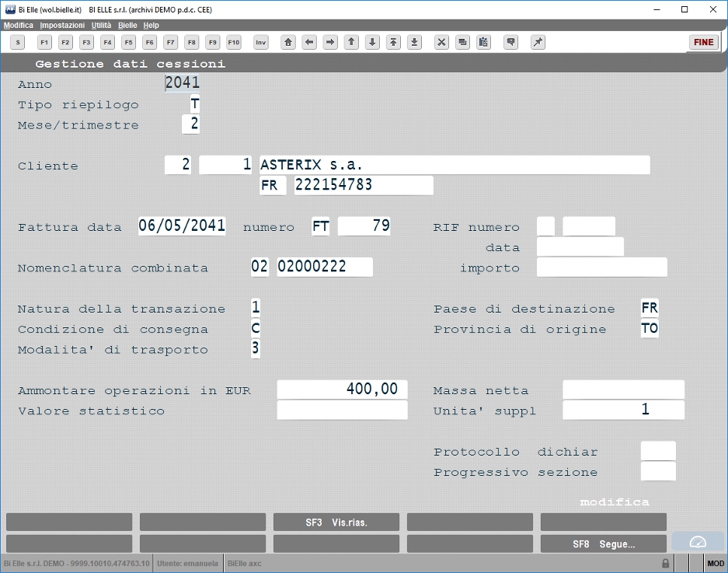Click the paste clipboard icon

(x=483, y=42)
